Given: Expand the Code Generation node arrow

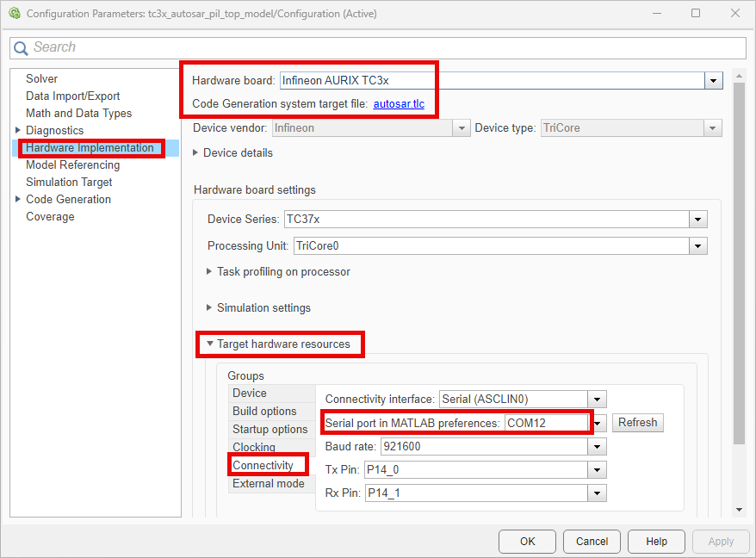Looking at the screenshot, I should point(18,199).
